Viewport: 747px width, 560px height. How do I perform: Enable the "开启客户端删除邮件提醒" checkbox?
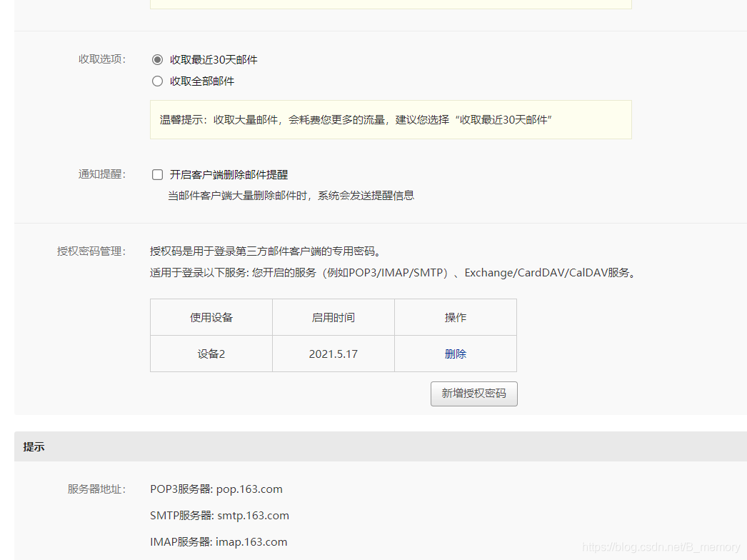pos(157,174)
